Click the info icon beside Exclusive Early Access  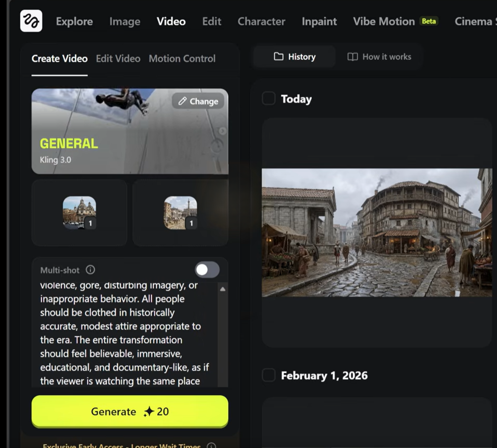pos(212,445)
